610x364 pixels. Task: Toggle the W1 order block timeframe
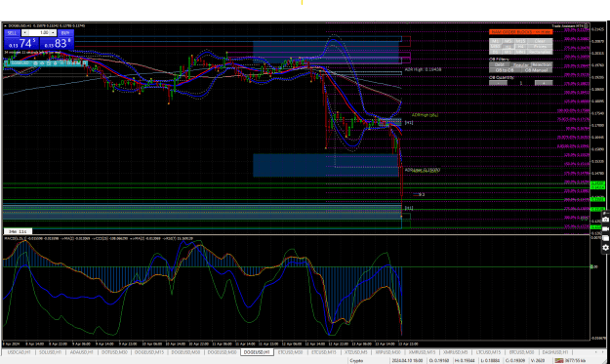point(508,52)
